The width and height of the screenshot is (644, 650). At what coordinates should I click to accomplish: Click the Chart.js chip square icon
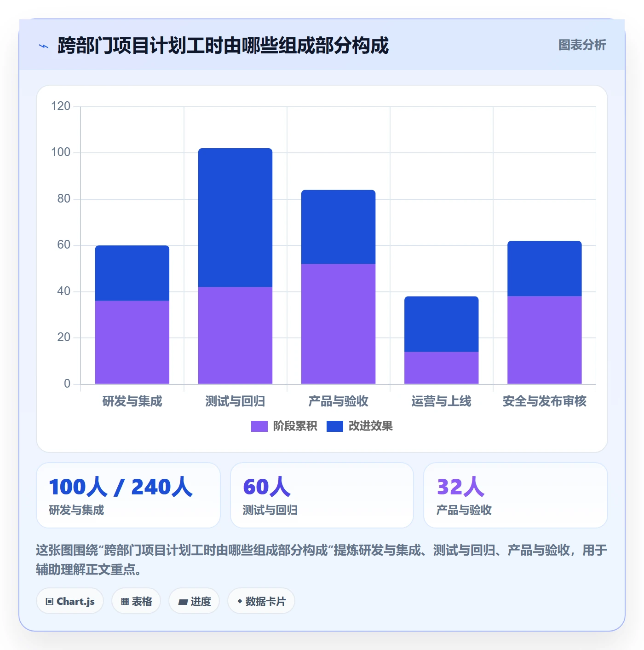(49, 602)
